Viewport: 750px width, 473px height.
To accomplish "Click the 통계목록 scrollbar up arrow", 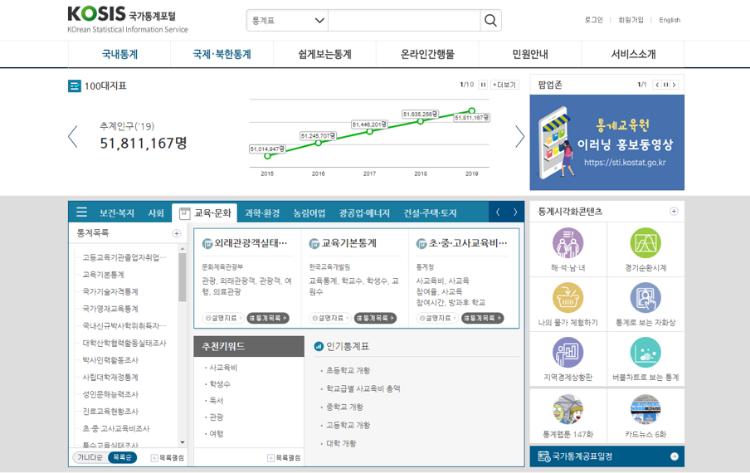I will (182, 249).
